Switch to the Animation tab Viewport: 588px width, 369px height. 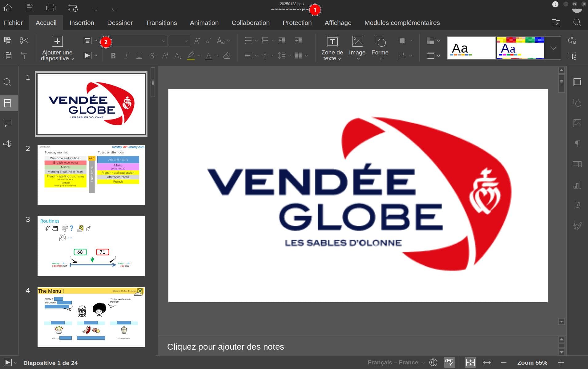point(204,23)
